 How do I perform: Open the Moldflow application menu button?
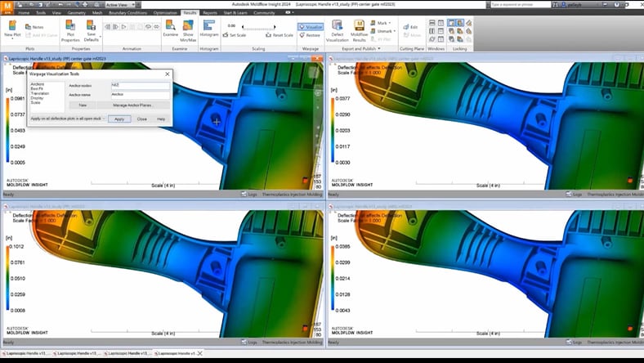pyautogui.click(x=7, y=7)
